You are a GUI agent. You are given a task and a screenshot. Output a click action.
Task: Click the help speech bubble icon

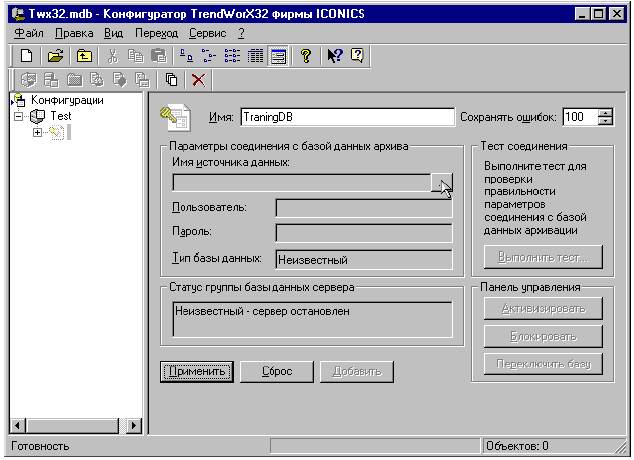click(357, 56)
